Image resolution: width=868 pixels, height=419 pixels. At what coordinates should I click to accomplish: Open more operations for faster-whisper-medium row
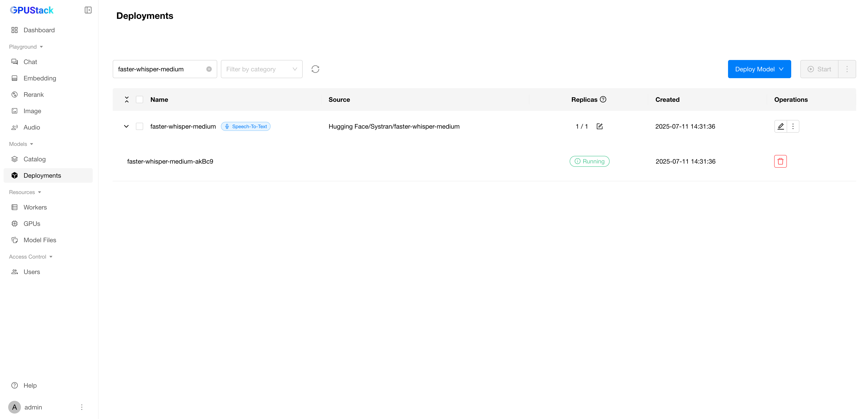click(793, 126)
